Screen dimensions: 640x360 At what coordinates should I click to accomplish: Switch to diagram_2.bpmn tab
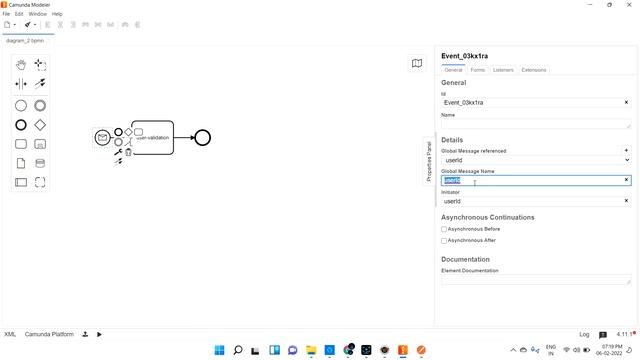click(25, 41)
